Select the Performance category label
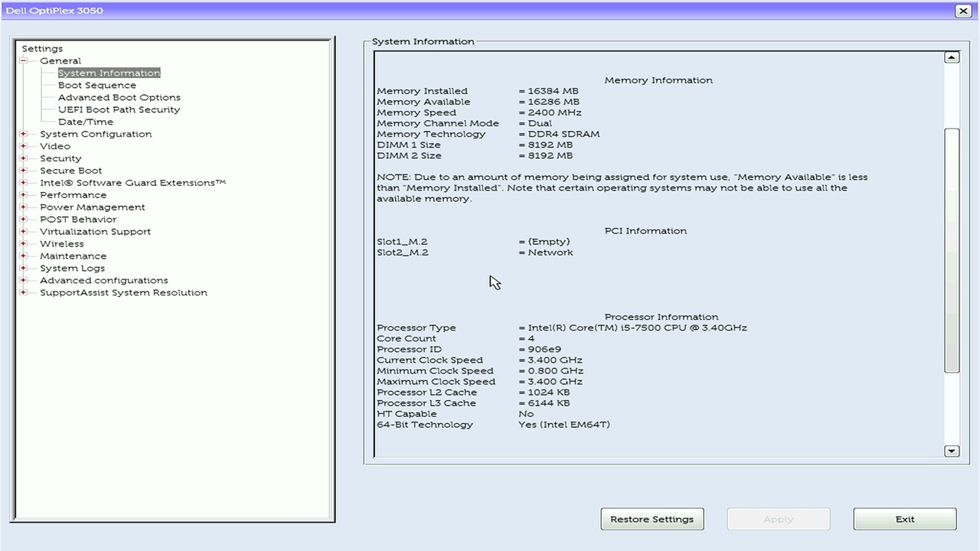 (73, 195)
